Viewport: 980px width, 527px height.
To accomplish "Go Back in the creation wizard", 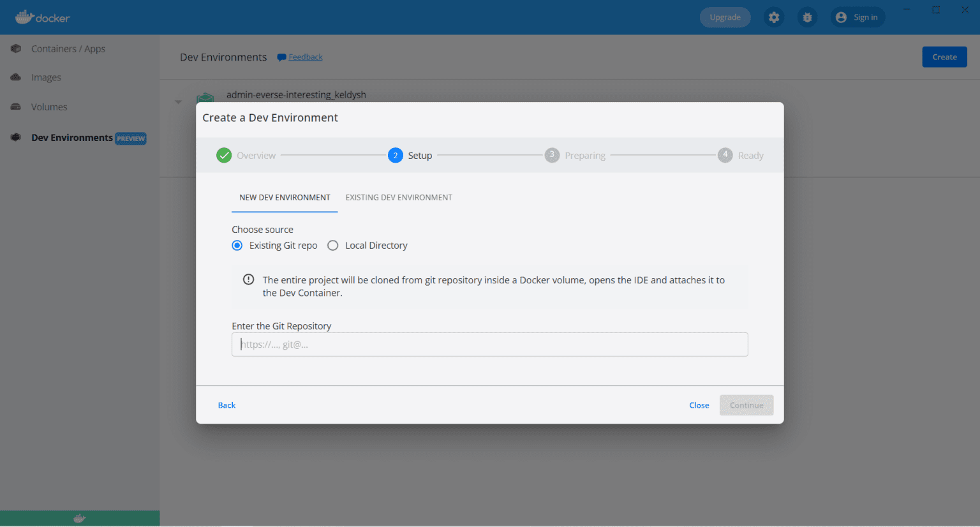I will tap(226, 405).
